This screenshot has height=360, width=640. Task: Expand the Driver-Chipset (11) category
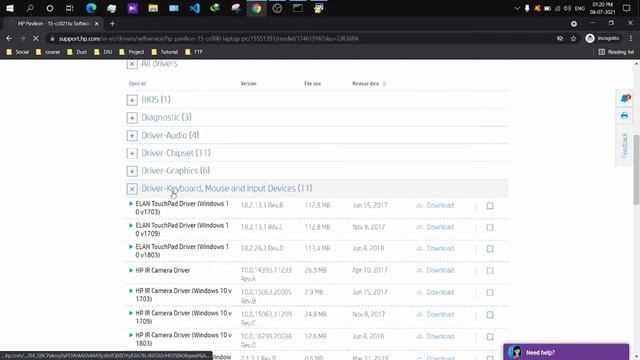132,153
